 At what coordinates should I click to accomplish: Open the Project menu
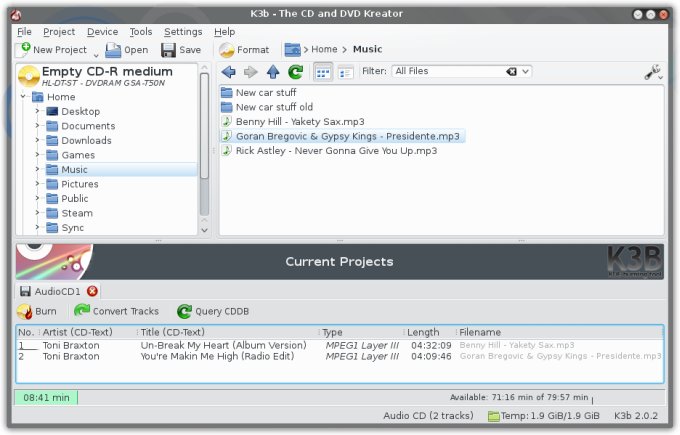[x=59, y=32]
